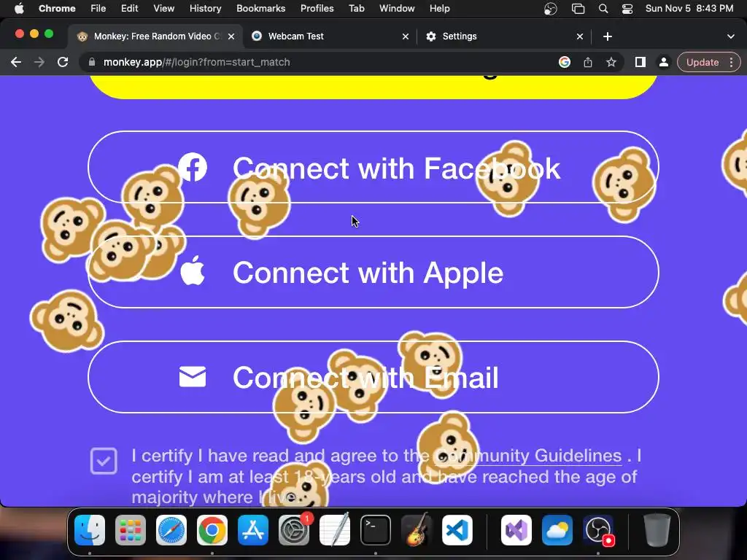Open the Apple menu

click(19, 8)
